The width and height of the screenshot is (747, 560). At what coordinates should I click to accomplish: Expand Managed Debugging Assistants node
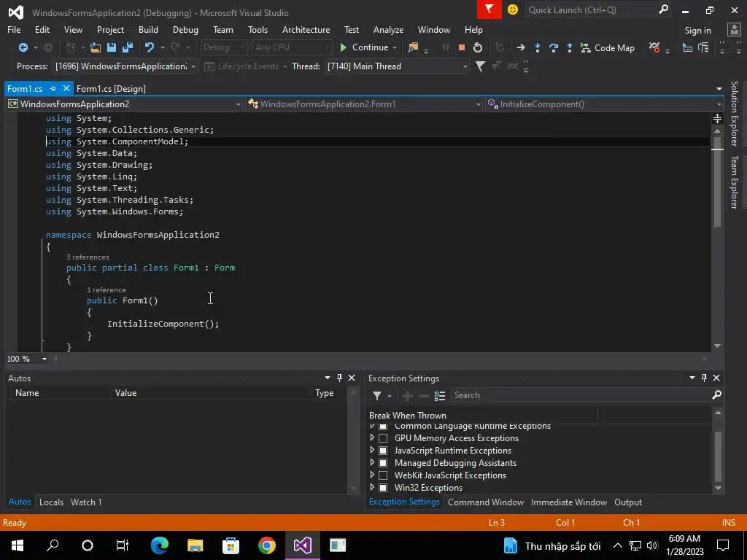coord(372,462)
